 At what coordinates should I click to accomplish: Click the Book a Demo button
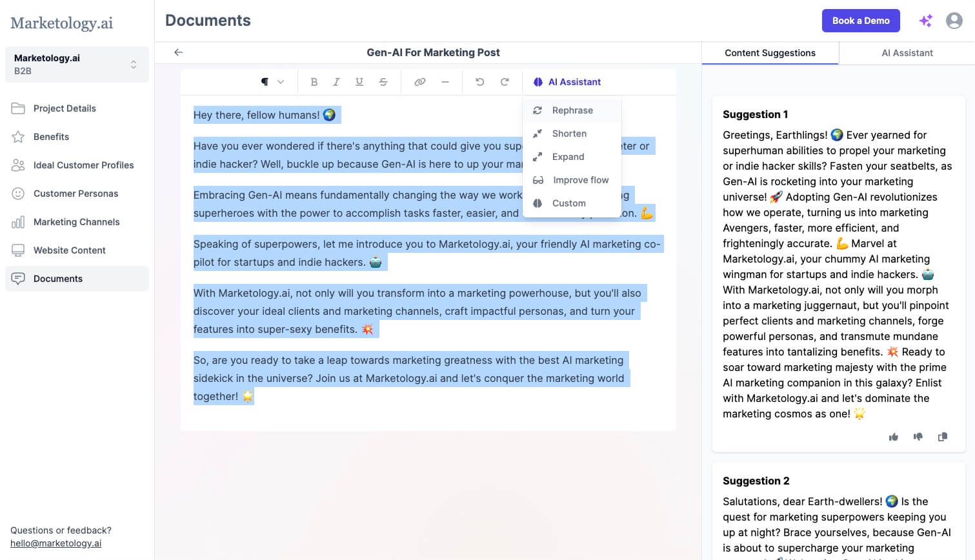[x=861, y=21]
